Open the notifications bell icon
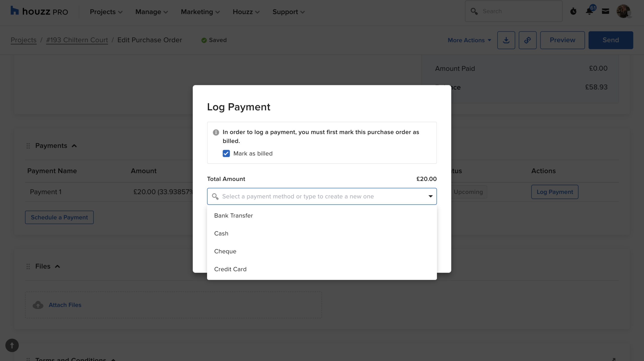This screenshot has width=644, height=361. coord(589,11)
